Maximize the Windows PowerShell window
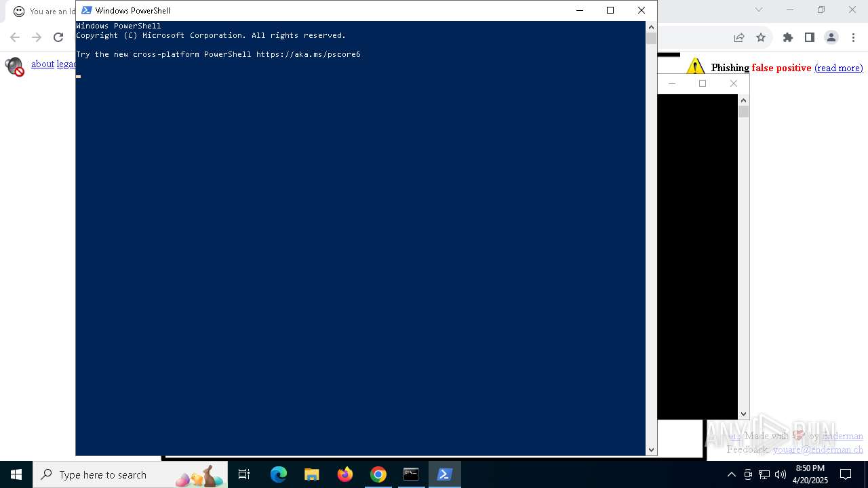Screen dimensions: 868x488 pos(610,10)
